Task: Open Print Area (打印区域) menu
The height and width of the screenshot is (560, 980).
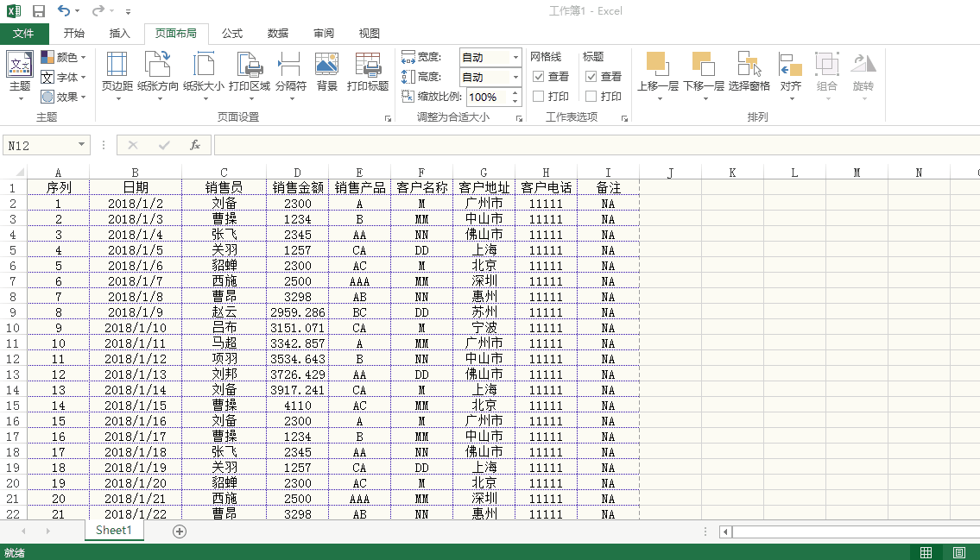Action: click(x=250, y=76)
